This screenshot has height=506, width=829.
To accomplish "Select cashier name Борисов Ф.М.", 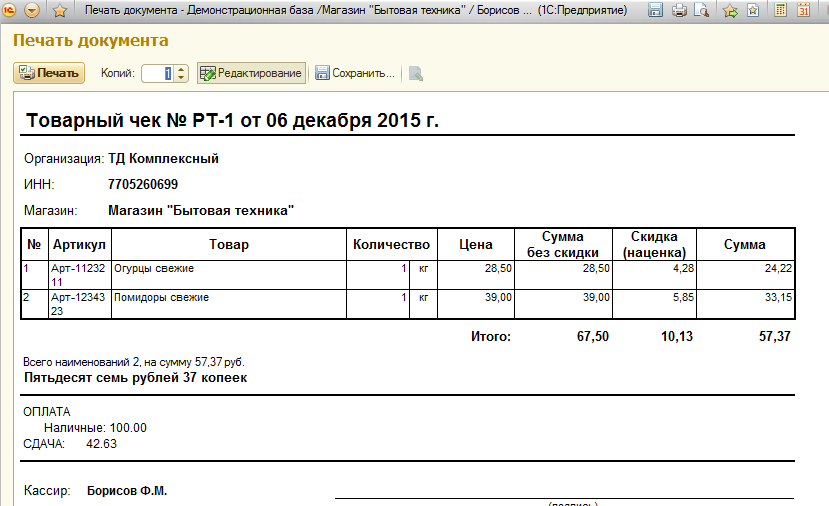I will [x=127, y=491].
